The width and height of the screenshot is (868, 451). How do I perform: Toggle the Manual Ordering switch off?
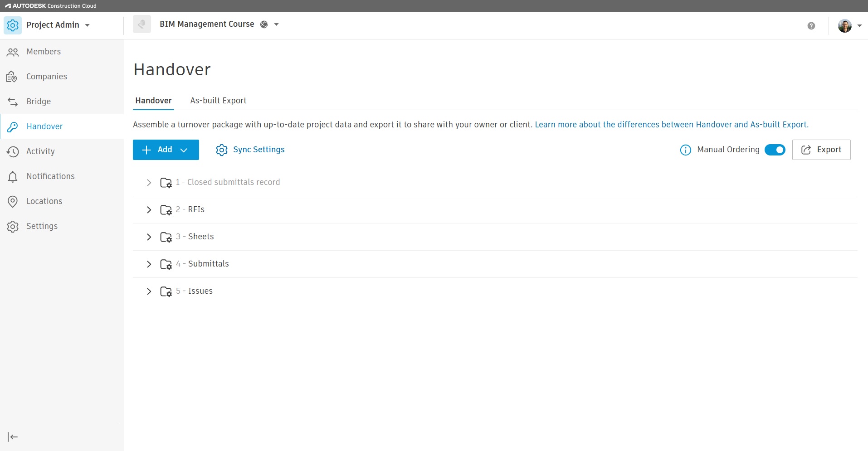(775, 150)
